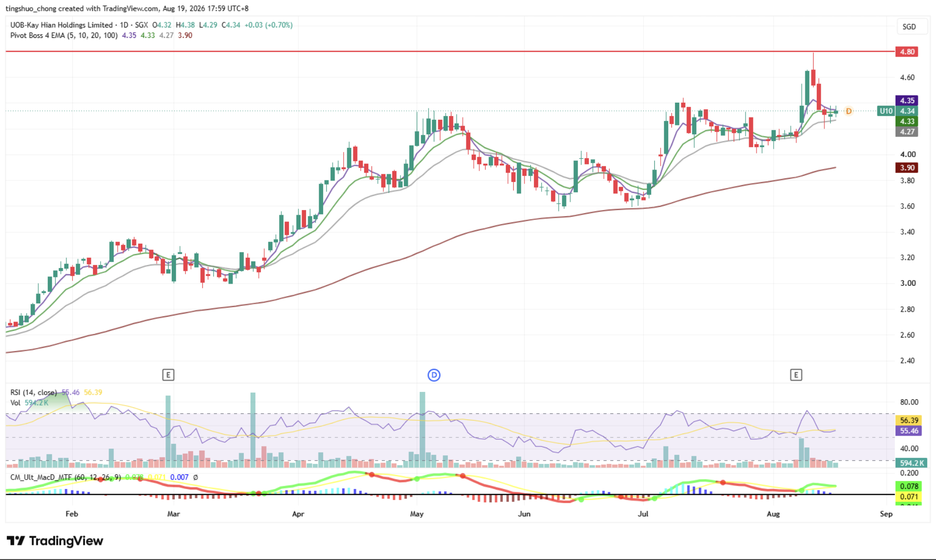Click the +0.03 (+0.70%) change value
This screenshot has height=560, width=936.
(269, 25)
